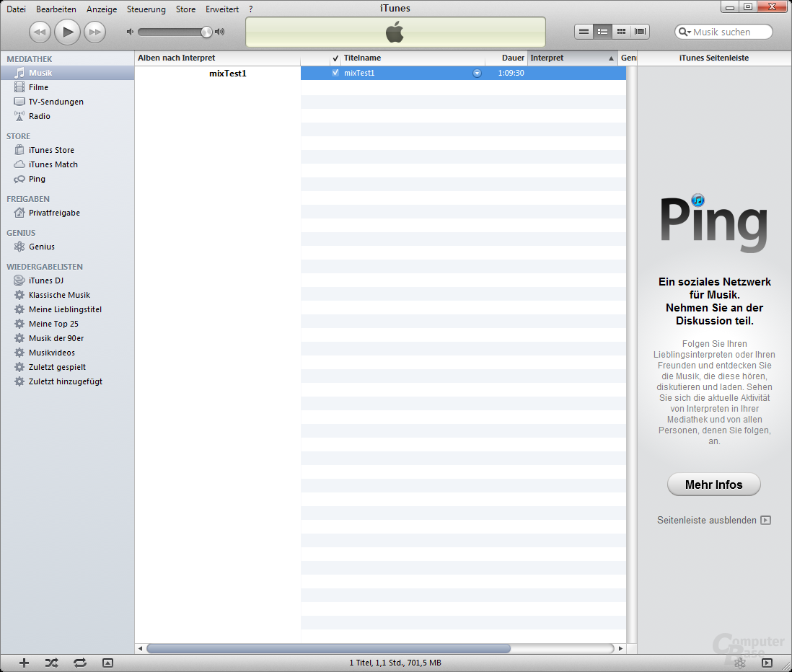Click horizontal scrollbar left arrow
The image size is (792, 672).
pyautogui.click(x=140, y=648)
